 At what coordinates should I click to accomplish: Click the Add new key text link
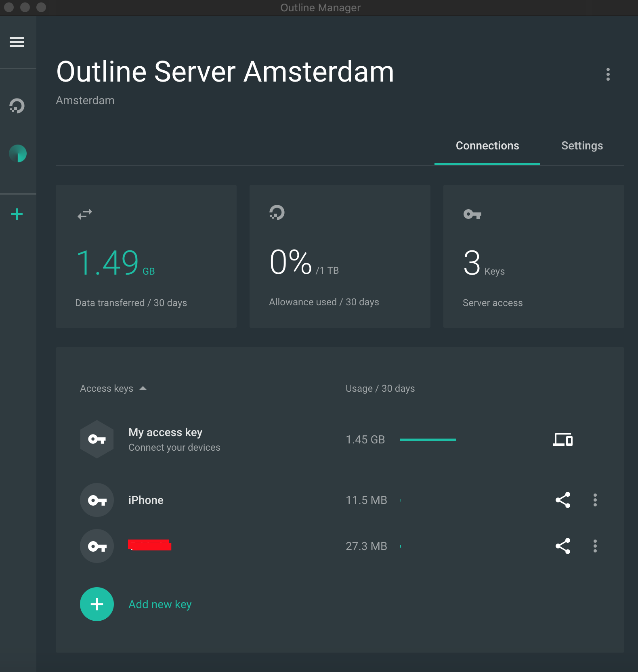click(160, 604)
